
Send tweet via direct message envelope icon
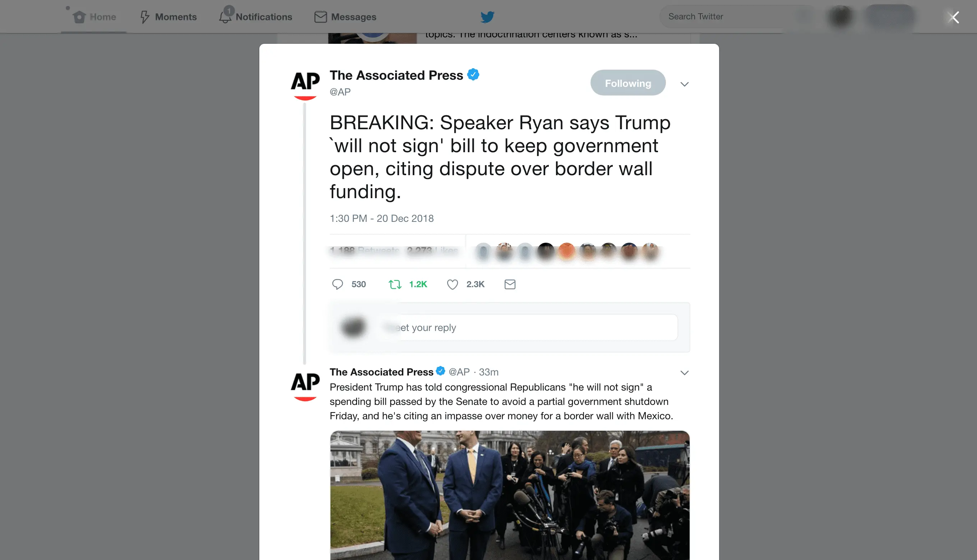(510, 284)
